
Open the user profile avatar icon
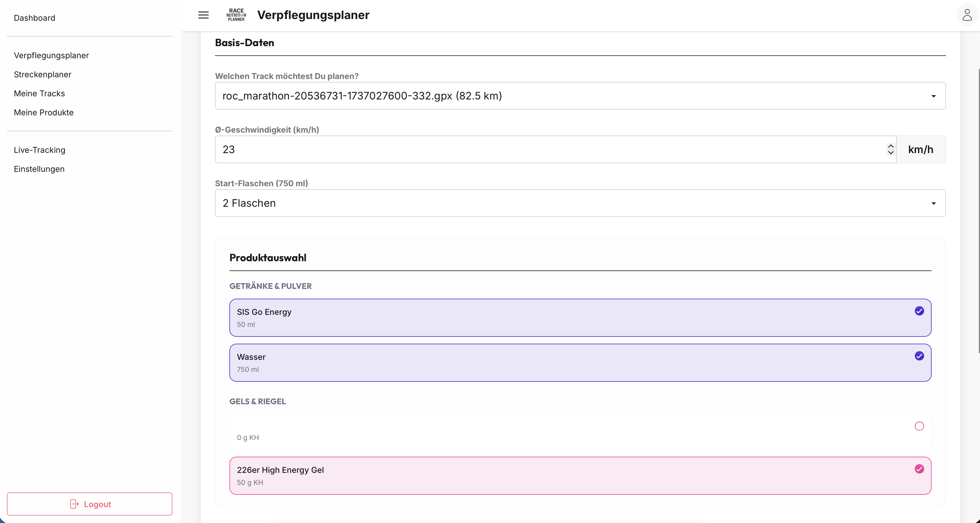[967, 14]
